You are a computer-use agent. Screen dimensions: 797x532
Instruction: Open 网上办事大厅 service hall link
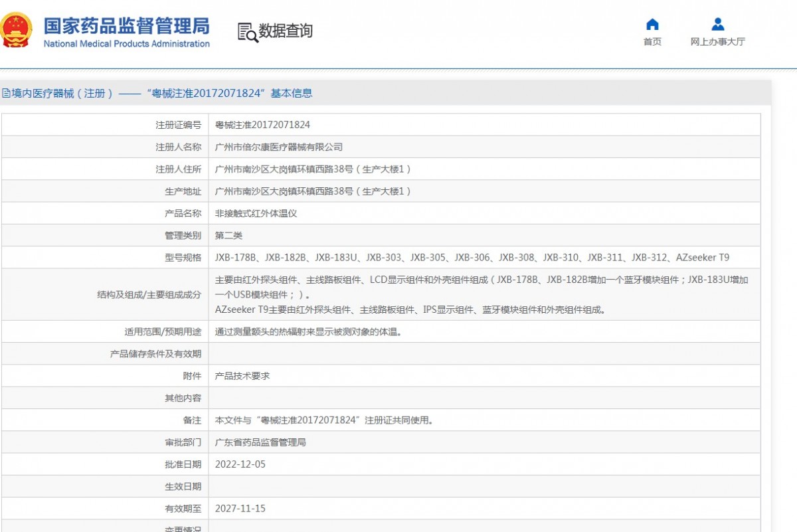[x=717, y=42]
